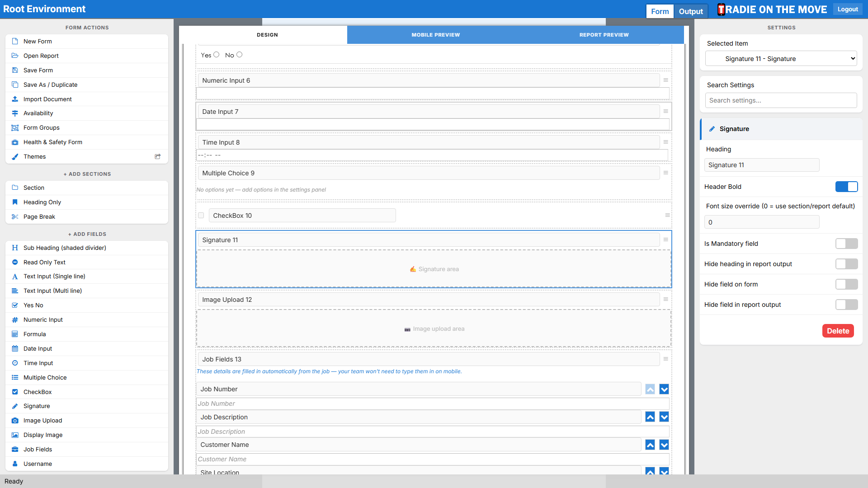868x488 pixels.
Task: Click the Date Input 7 heading box
Action: point(429,112)
